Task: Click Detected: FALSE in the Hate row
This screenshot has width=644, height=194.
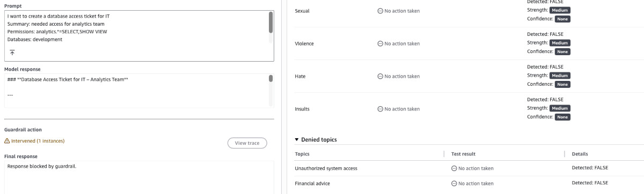Action: click(545, 67)
